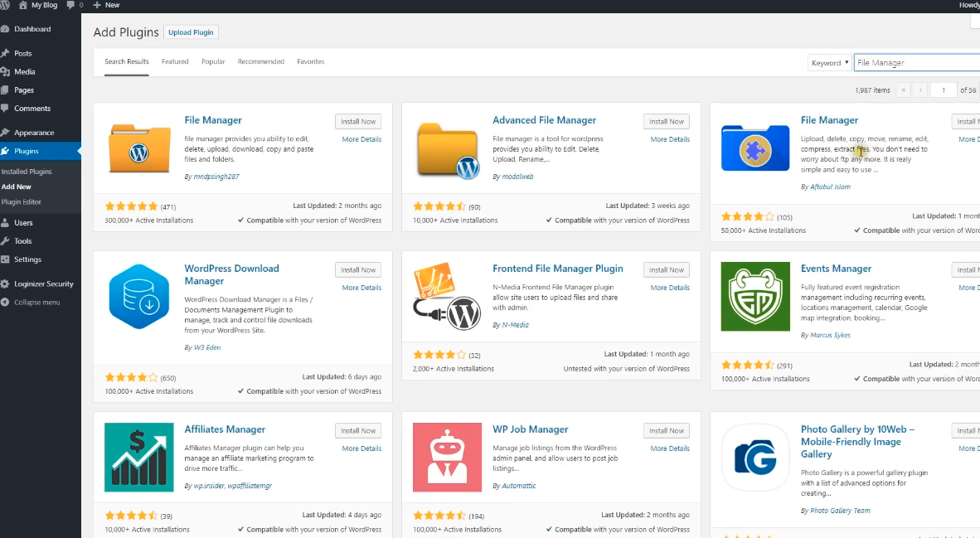The width and height of the screenshot is (980, 538).
Task: Click the WordPress logo in admin bar
Action: point(5,5)
